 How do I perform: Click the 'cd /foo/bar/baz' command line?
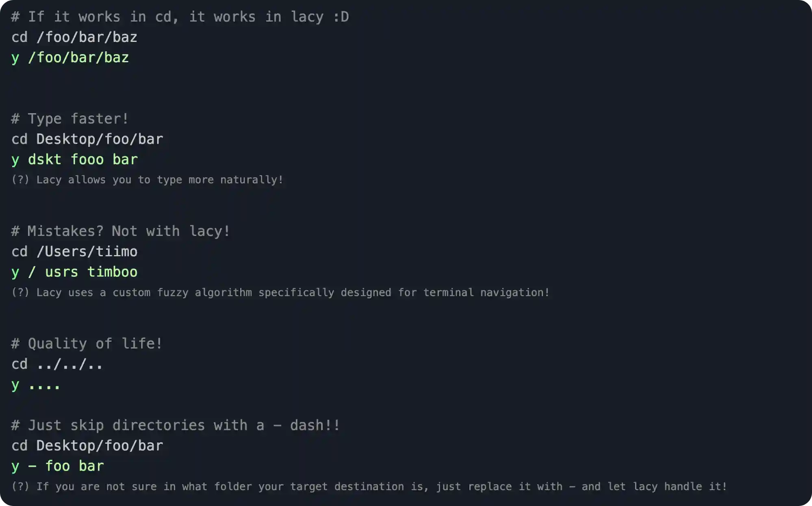point(74,37)
